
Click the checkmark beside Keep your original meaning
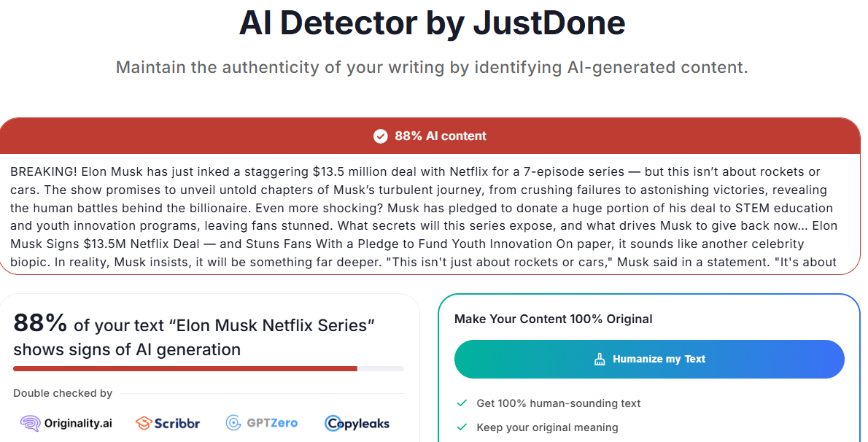(462, 427)
